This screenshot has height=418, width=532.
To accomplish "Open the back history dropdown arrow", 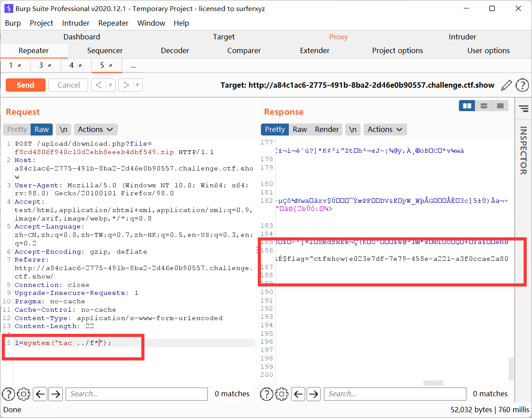I will tap(111, 85).
